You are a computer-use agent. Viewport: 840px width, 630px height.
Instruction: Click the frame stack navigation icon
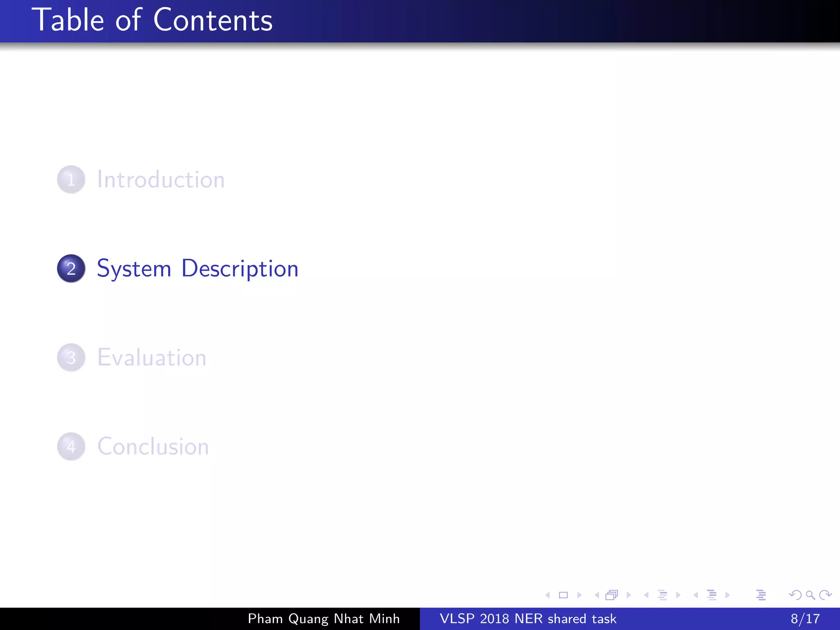point(612,595)
